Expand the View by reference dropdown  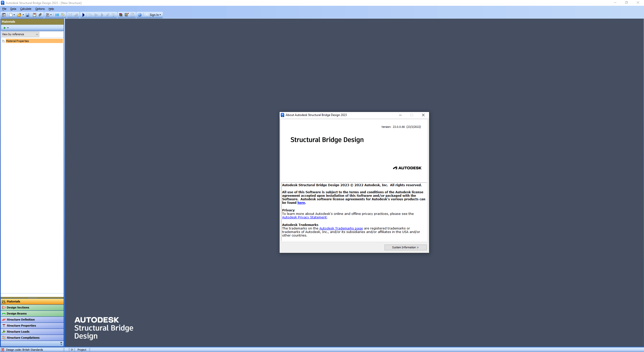click(x=37, y=34)
